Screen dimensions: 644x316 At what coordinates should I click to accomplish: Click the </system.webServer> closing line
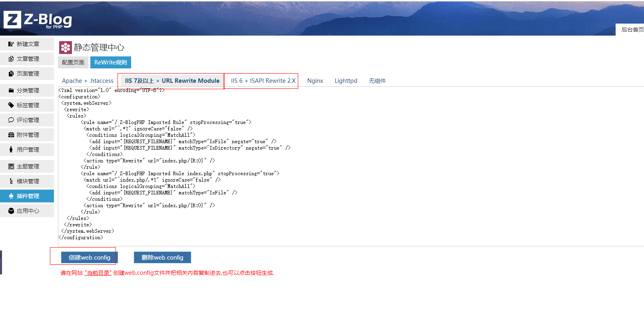click(88, 231)
